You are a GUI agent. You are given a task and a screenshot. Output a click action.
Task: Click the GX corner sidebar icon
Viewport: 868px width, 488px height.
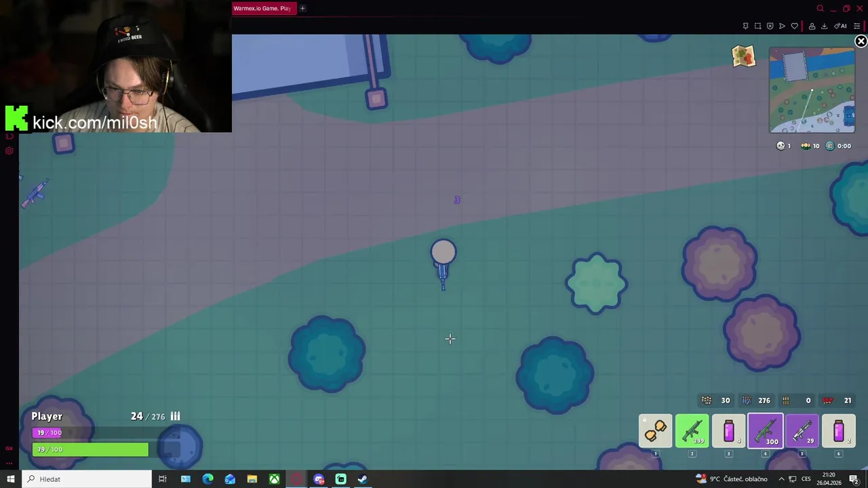click(9, 449)
